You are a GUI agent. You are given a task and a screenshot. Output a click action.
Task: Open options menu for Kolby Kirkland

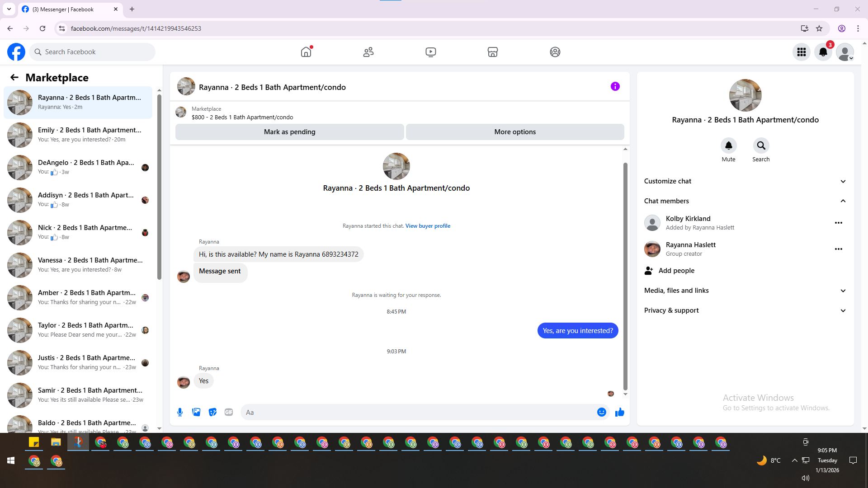point(838,223)
